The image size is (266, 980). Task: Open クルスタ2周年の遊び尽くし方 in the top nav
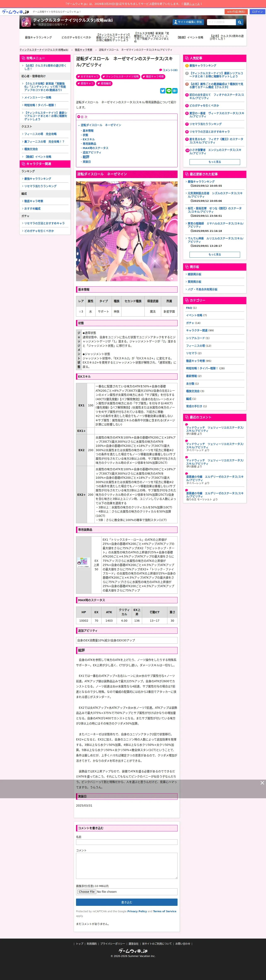coord(227,37)
